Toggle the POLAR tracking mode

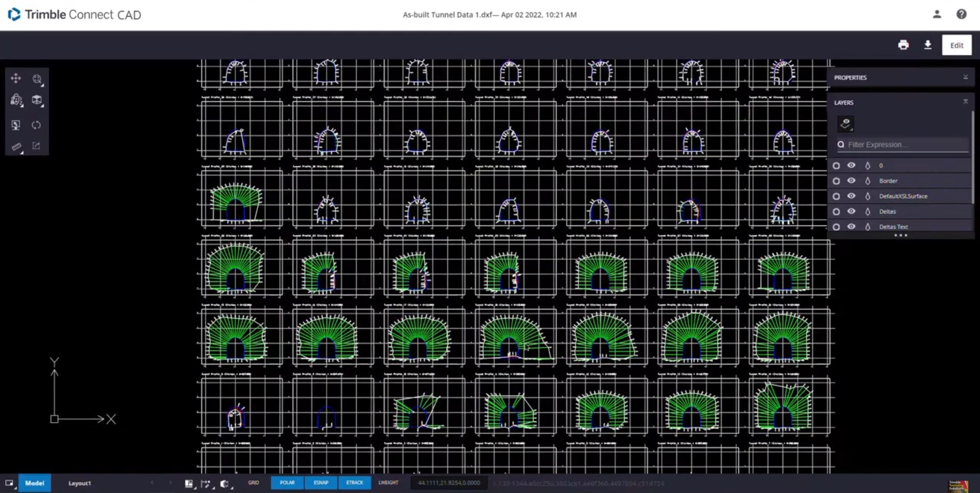pos(287,483)
